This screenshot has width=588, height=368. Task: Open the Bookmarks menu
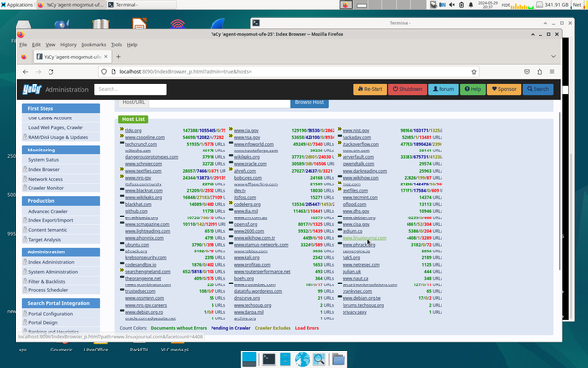tap(93, 45)
